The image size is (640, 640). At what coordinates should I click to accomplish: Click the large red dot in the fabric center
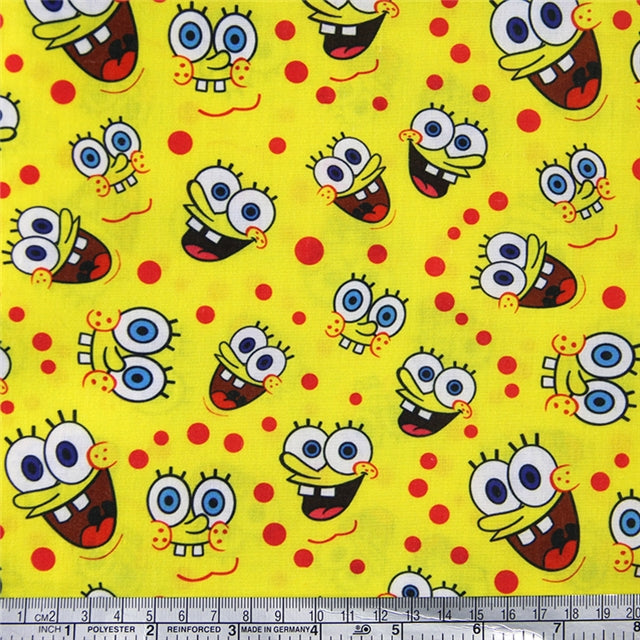click(309, 250)
